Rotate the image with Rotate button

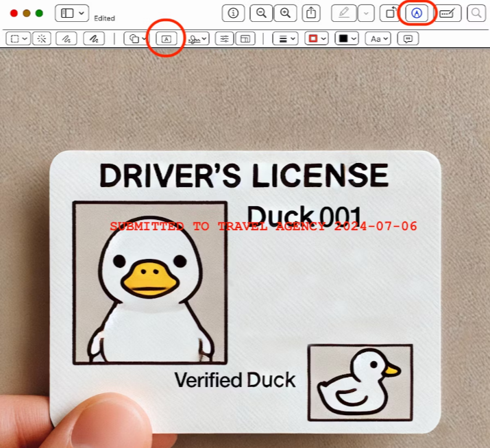click(391, 13)
